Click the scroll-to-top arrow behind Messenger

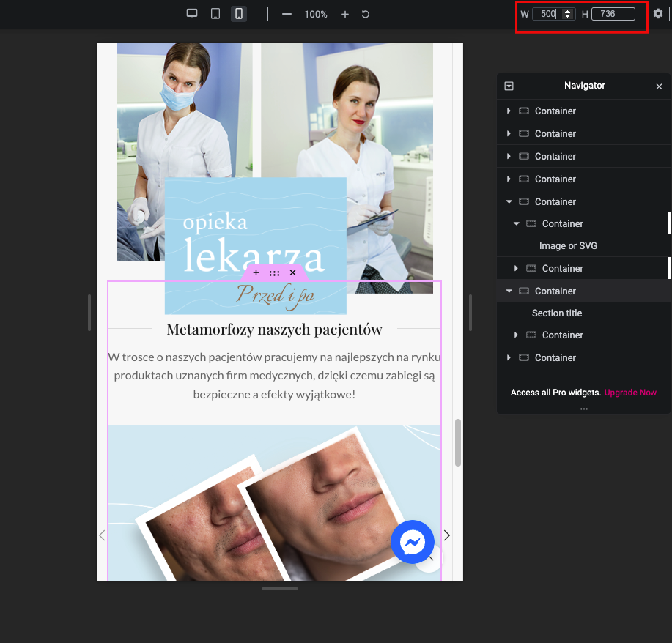431,559
